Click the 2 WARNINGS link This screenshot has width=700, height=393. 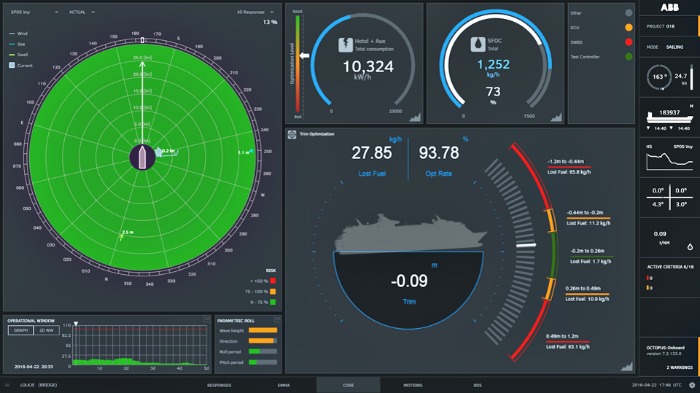click(679, 368)
